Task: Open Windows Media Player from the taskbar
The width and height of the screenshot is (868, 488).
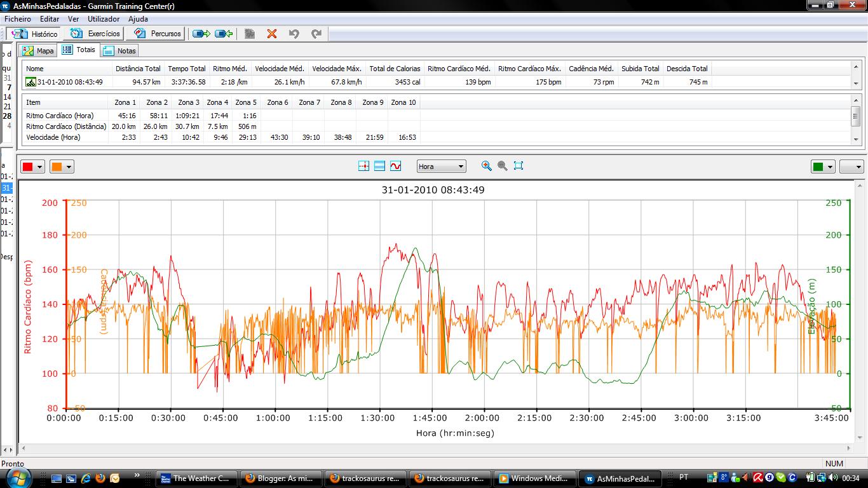Action: tap(535, 478)
